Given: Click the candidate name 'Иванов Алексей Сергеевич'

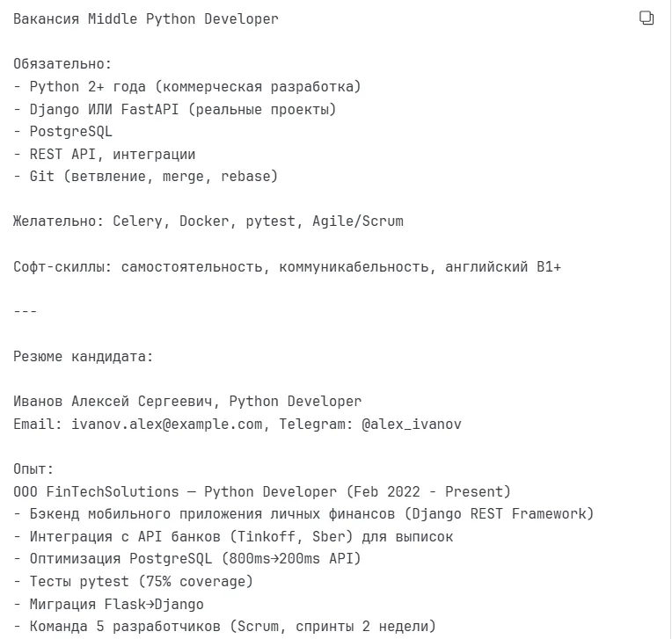Looking at the screenshot, I should pos(113,402).
